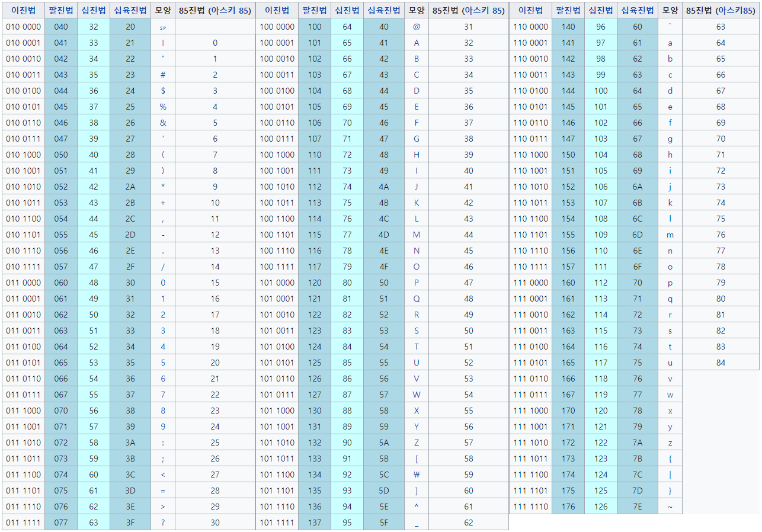Select the hex cell 6F
The height and width of the screenshot is (532, 762).
tap(638, 267)
